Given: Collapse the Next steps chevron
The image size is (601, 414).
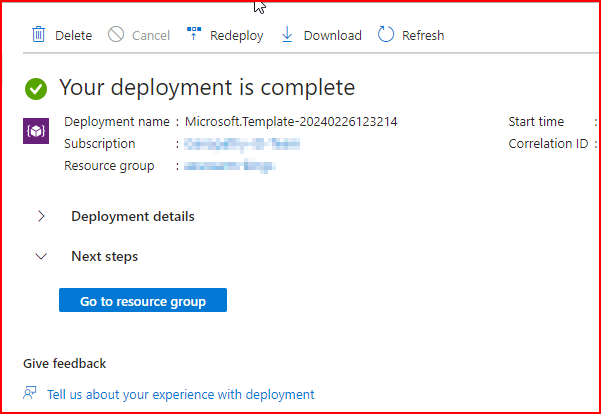Looking at the screenshot, I should [41, 256].
